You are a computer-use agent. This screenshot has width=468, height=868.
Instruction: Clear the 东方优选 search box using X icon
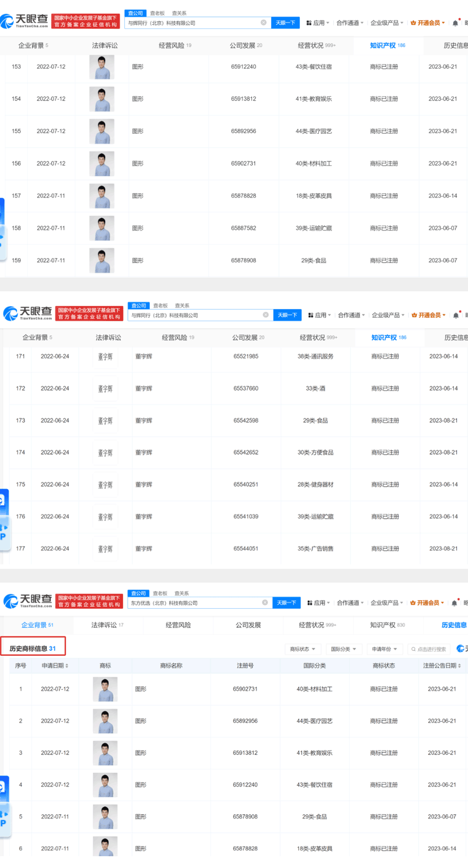click(265, 602)
